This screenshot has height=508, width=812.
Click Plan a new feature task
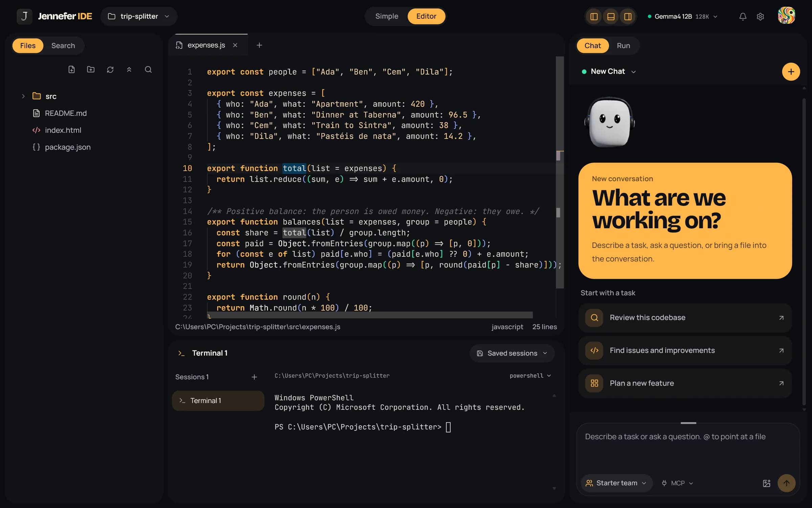coord(685,383)
